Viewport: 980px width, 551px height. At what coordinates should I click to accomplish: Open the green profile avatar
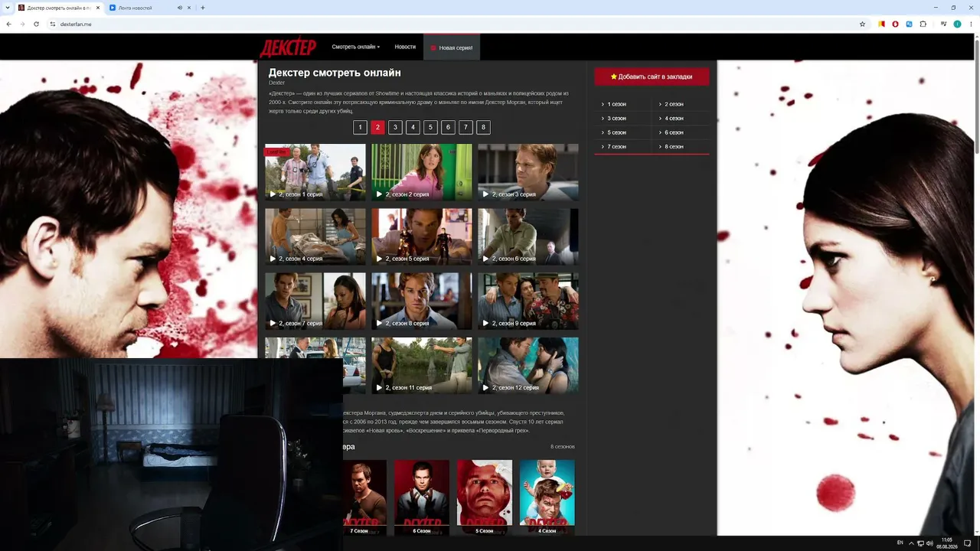point(957,24)
